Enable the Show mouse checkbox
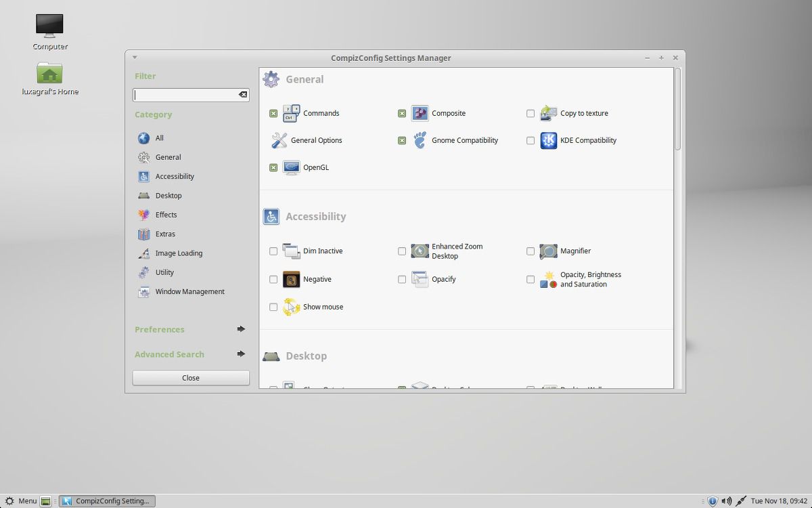The width and height of the screenshot is (812, 508). pyautogui.click(x=273, y=307)
